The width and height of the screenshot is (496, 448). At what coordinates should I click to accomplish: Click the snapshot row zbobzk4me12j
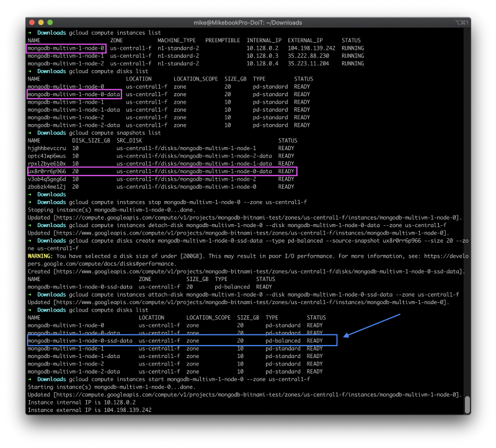point(161,187)
